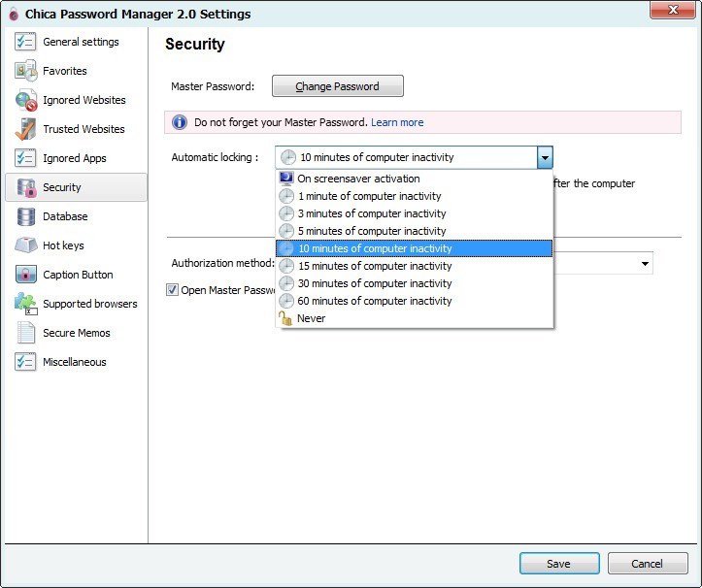
Task: Click the Secure Memos notepad icon
Action: [x=25, y=333]
